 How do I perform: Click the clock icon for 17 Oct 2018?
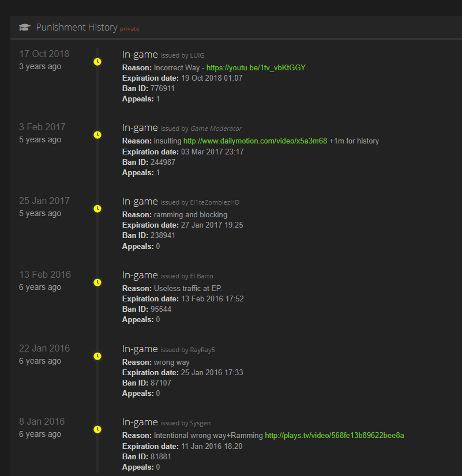coord(97,61)
